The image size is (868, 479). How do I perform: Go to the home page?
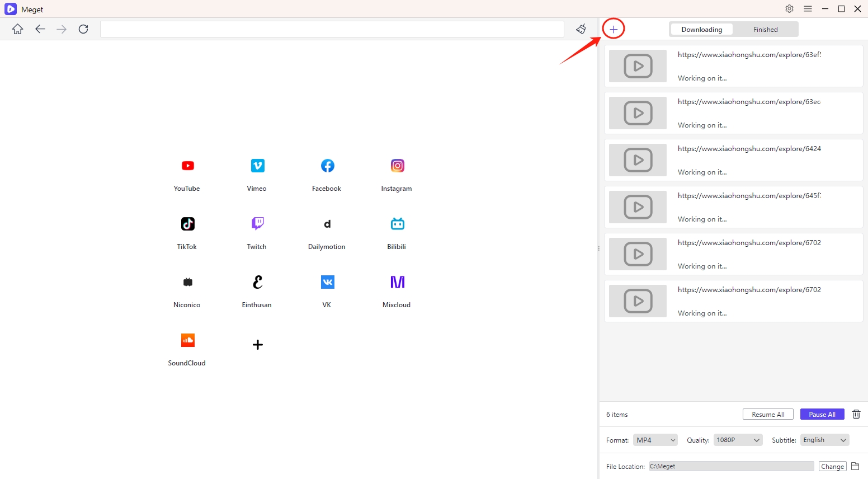(x=18, y=29)
